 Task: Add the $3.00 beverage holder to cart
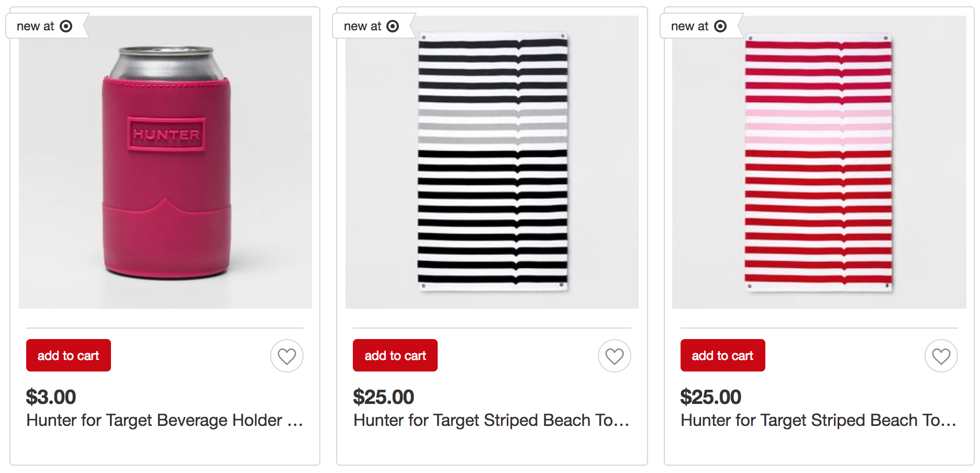pyautogui.click(x=69, y=355)
